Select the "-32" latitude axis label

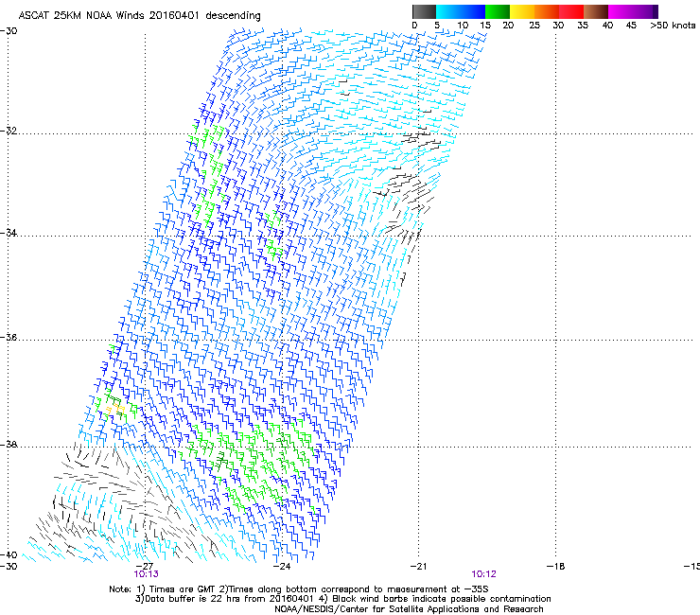pos(9,131)
